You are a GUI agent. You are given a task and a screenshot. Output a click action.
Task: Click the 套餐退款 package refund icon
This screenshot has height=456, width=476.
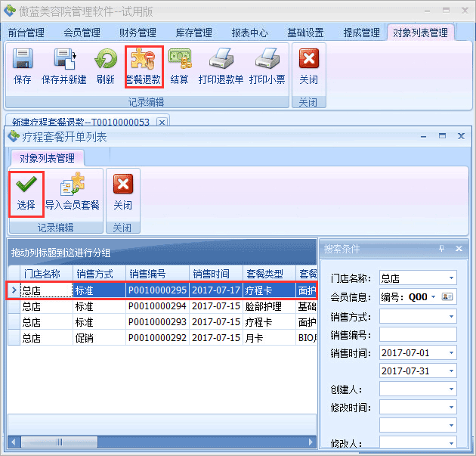[x=143, y=59]
